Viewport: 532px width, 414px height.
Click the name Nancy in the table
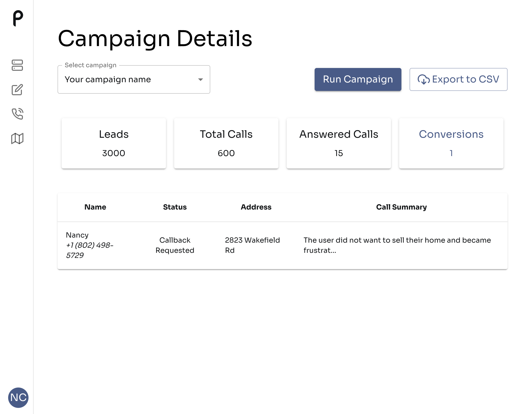[x=77, y=235]
